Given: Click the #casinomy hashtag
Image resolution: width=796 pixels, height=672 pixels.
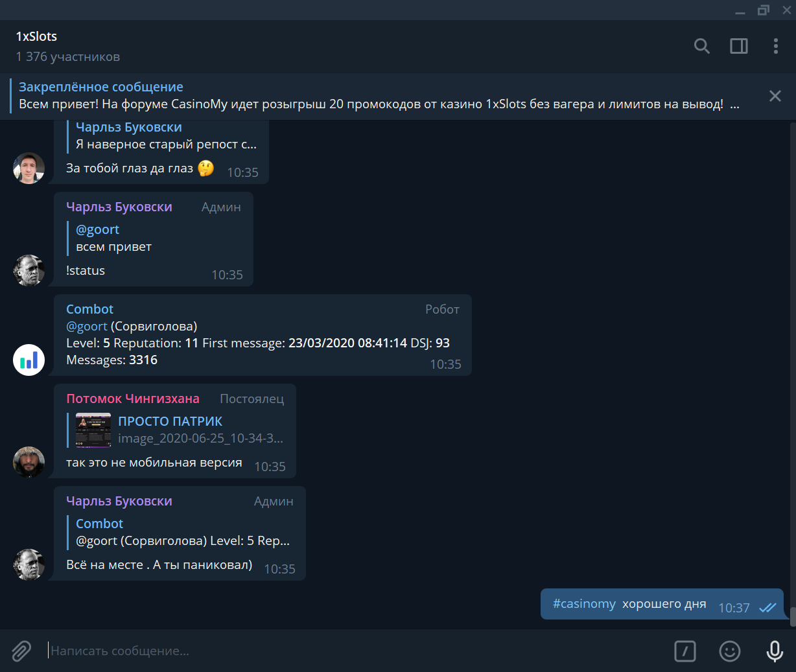Looking at the screenshot, I should 583,603.
